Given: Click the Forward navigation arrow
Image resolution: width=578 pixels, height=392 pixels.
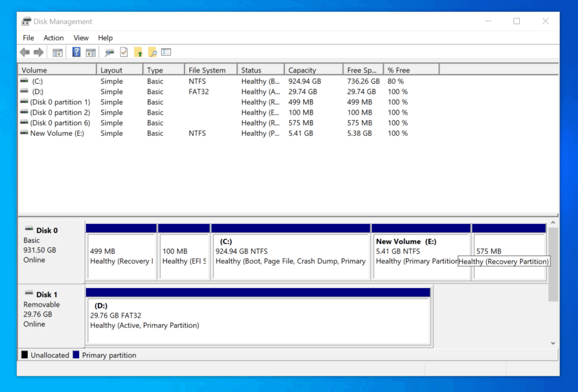Looking at the screenshot, I should point(37,52).
